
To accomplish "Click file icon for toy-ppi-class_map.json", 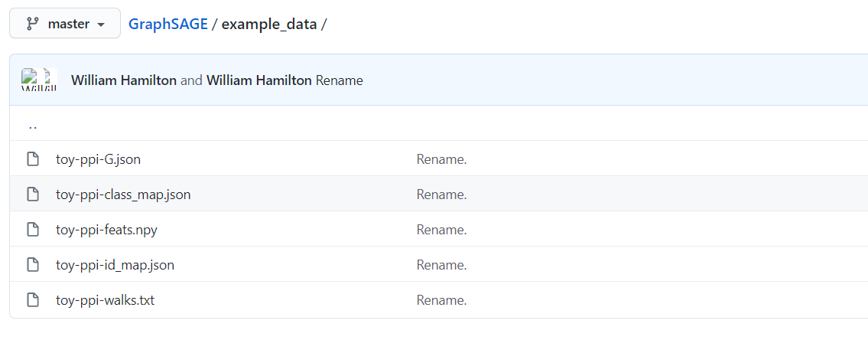I will tap(33, 195).
